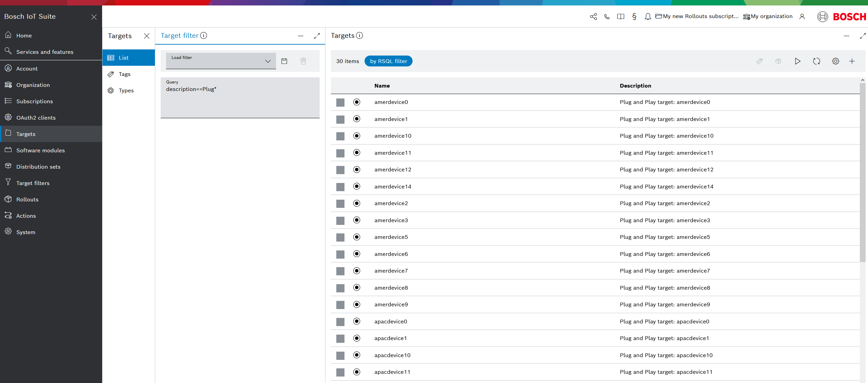Open Distribution sets in sidebar
The width and height of the screenshot is (868, 383).
pyautogui.click(x=38, y=167)
